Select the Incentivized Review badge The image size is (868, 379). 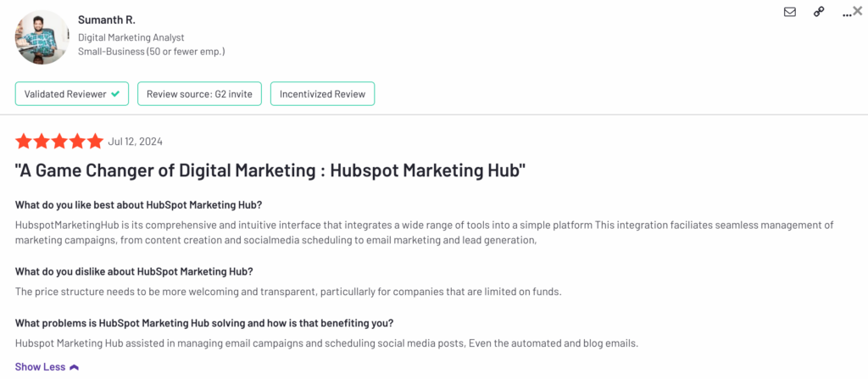pos(322,93)
